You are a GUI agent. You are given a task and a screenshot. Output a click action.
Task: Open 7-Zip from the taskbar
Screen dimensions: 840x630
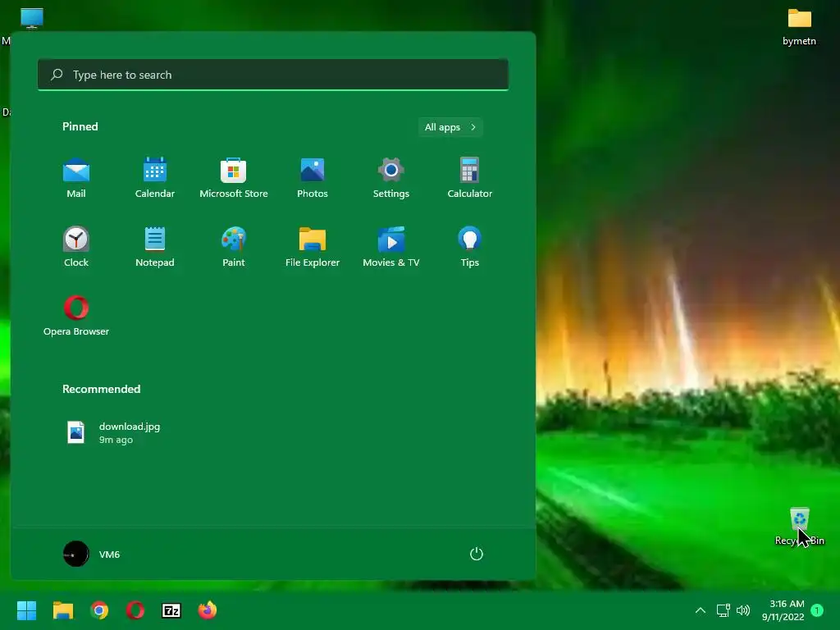pyautogui.click(x=171, y=610)
